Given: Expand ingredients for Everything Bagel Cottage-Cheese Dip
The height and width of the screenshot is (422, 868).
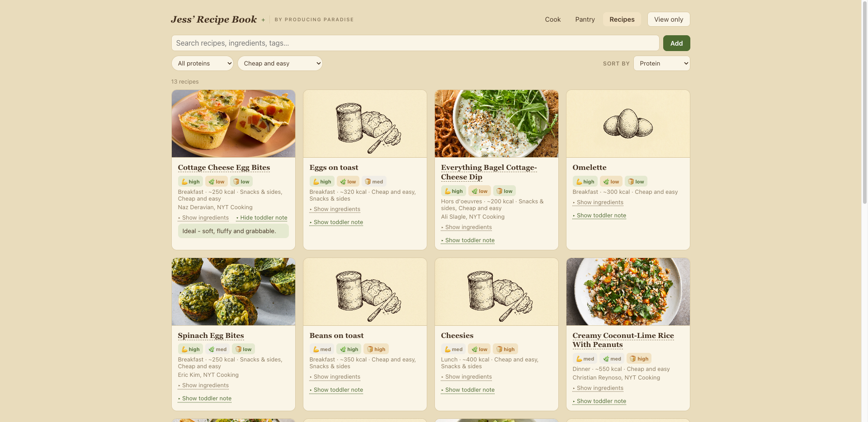Looking at the screenshot, I should tap(467, 227).
